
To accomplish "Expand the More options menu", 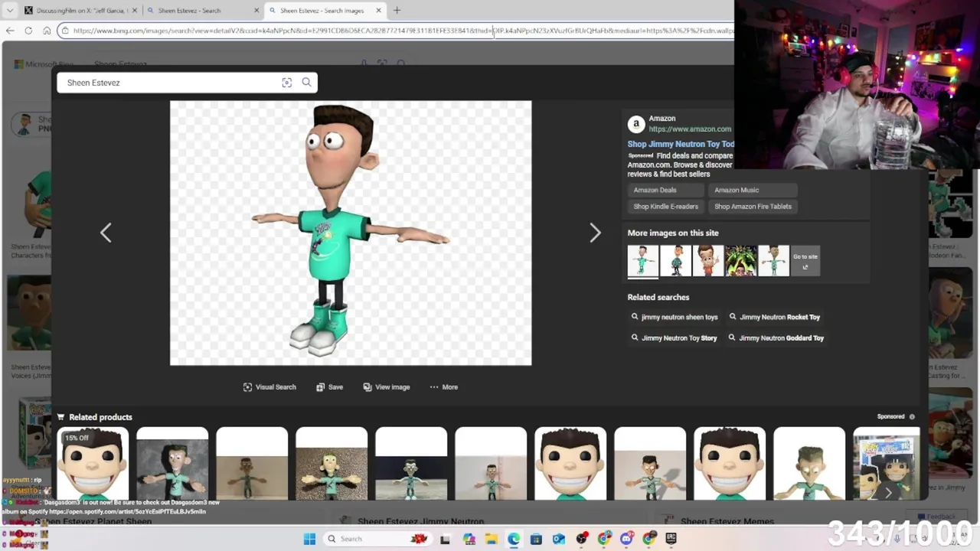I will tap(443, 387).
